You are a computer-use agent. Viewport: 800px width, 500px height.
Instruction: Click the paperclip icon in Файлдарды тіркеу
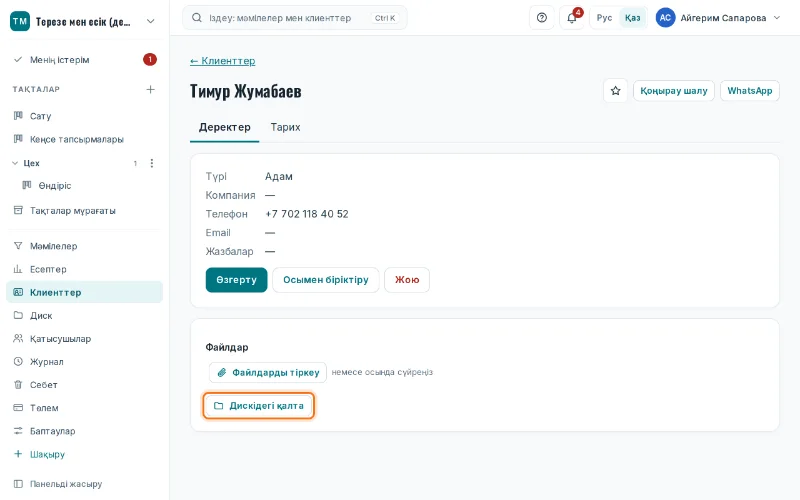point(221,372)
